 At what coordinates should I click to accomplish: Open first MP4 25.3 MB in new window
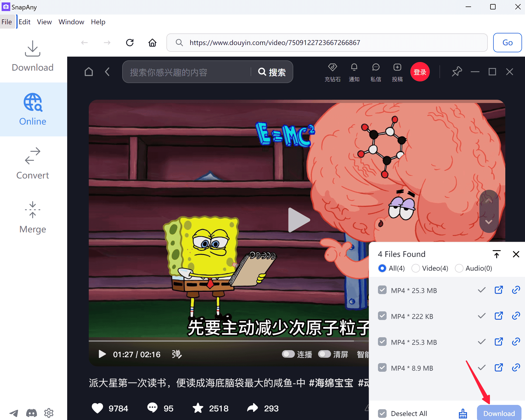pyautogui.click(x=499, y=290)
